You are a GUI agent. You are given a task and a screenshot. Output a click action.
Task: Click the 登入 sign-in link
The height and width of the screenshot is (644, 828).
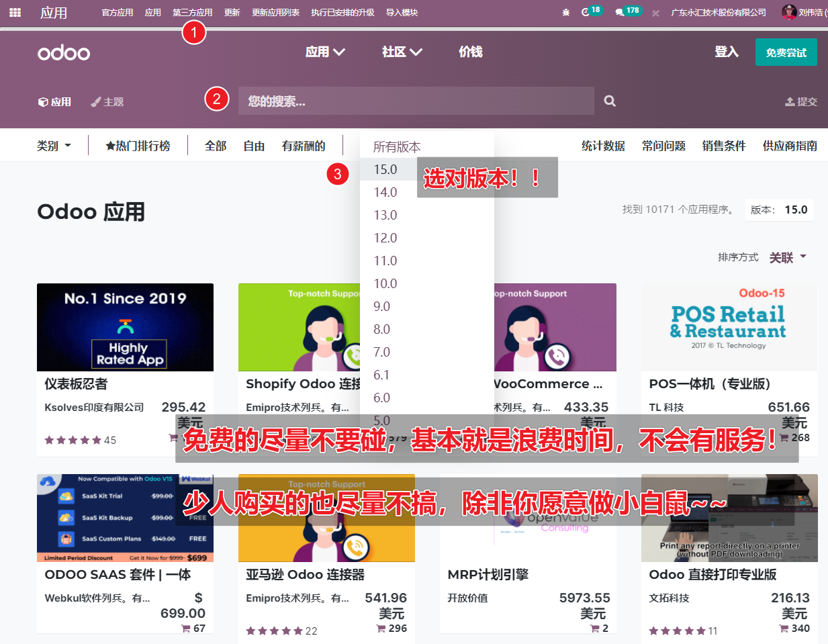coord(726,52)
